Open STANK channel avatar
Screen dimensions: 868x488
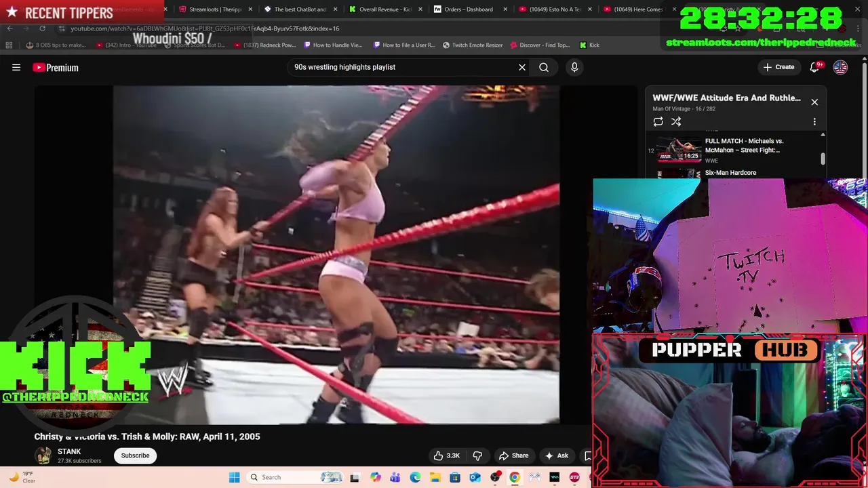[43, 455]
